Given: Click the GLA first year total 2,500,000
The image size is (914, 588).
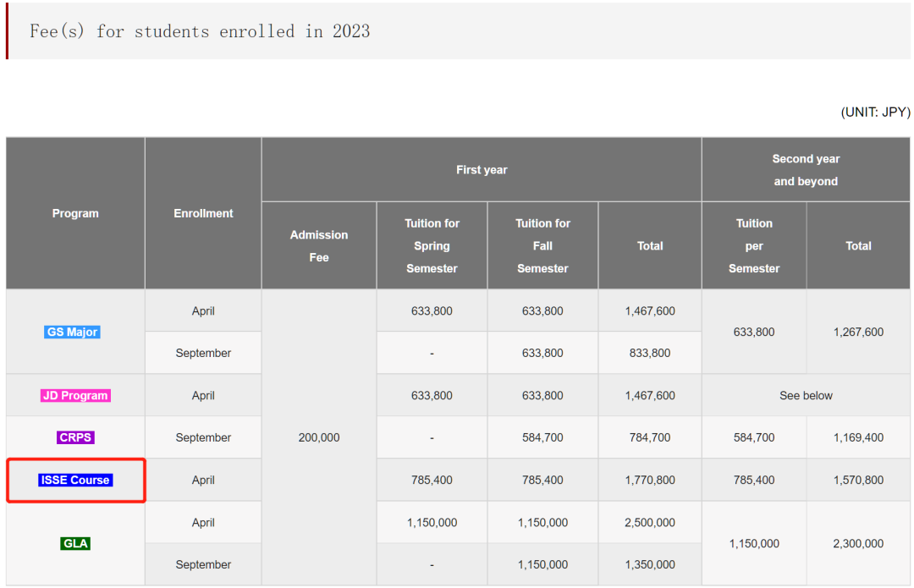Looking at the screenshot, I should point(650,523).
